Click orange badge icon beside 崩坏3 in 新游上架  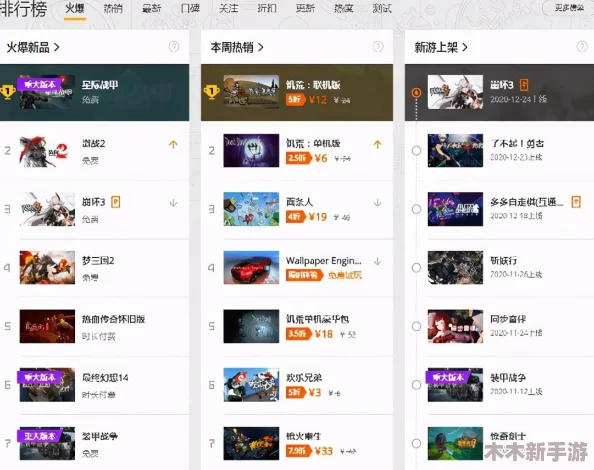524,85
